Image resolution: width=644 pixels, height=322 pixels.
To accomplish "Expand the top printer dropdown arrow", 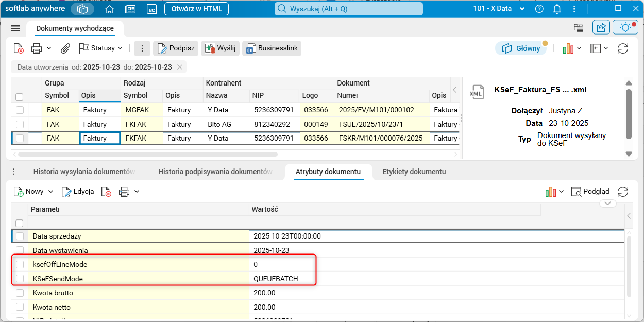I will coord(49,48).
